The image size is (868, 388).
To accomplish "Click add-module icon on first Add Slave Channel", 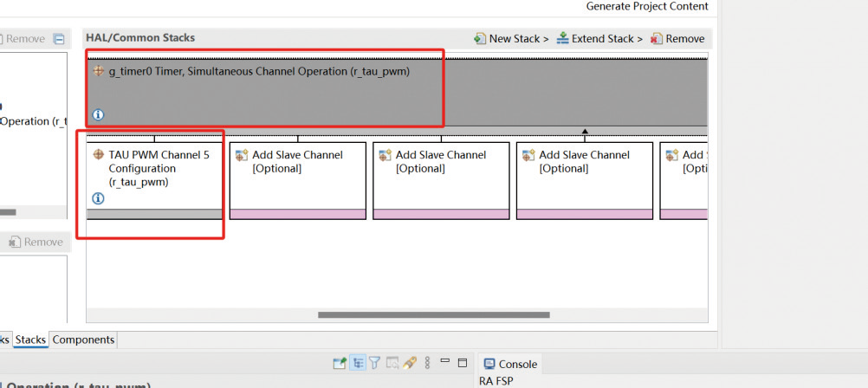I will point(242,156).
